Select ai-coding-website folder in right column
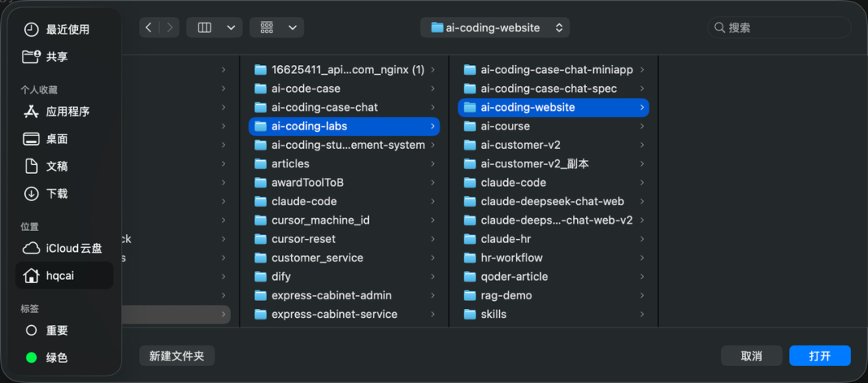Image resolution: width=868 pixels, height=383 pixels. [x=554, y=108]
